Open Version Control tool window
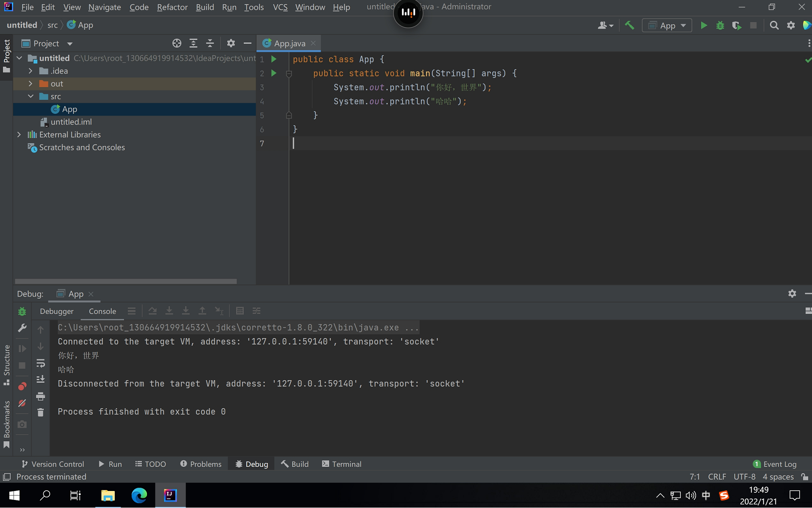812x508 pixels. [53, 464]
